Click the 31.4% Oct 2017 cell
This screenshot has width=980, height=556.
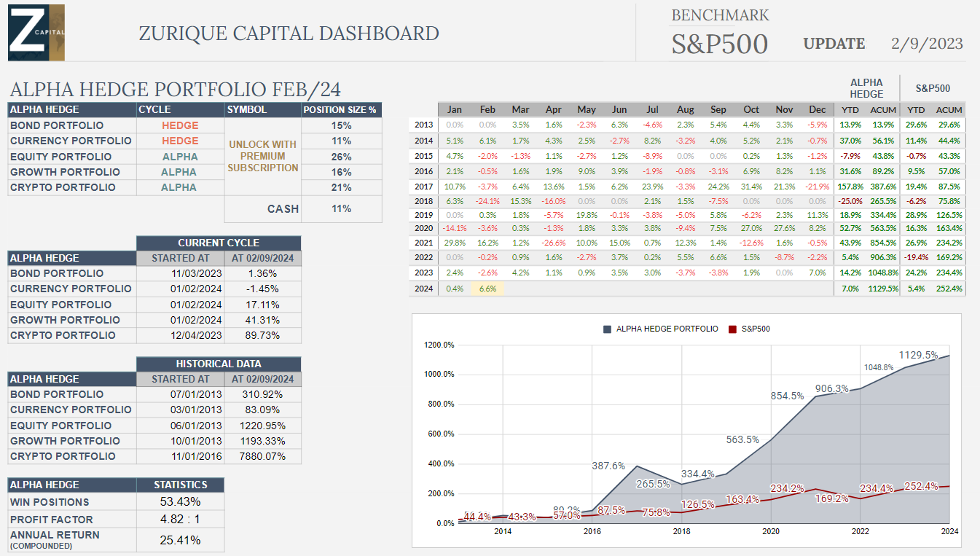(751, 187)
